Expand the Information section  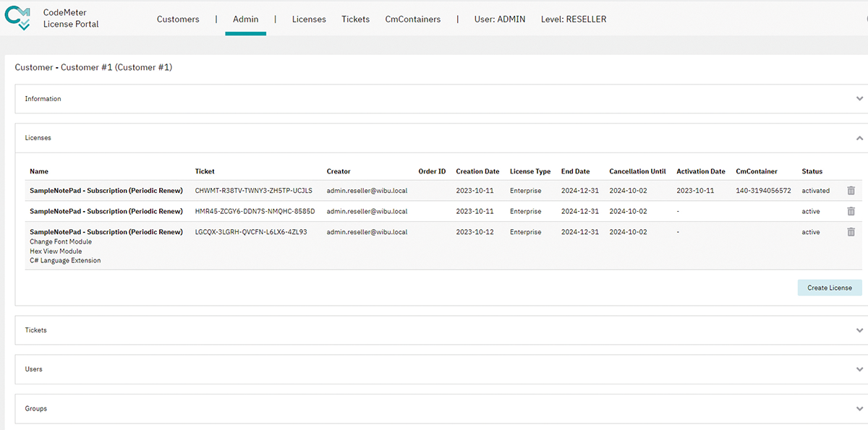click(x=859, y=99)
